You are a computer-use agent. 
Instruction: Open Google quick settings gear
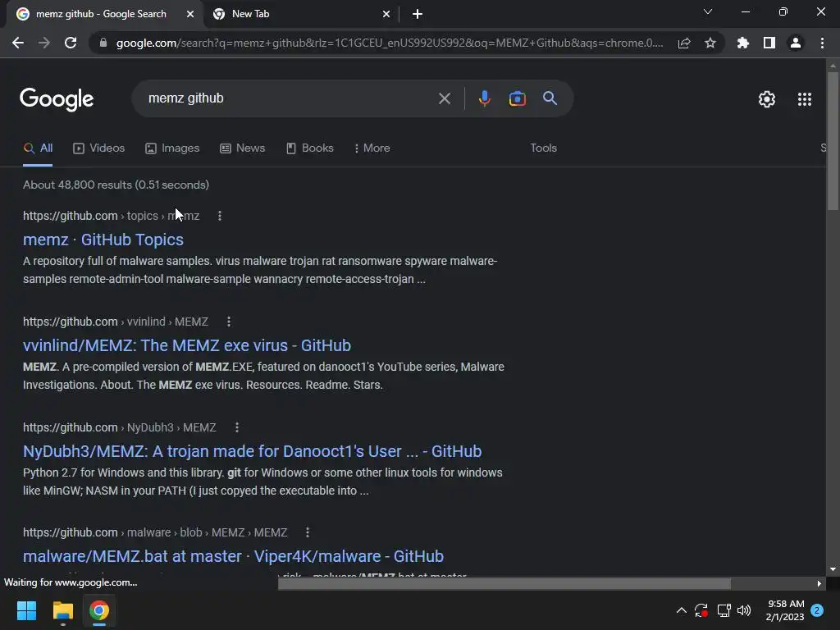[x=767, y=99]
